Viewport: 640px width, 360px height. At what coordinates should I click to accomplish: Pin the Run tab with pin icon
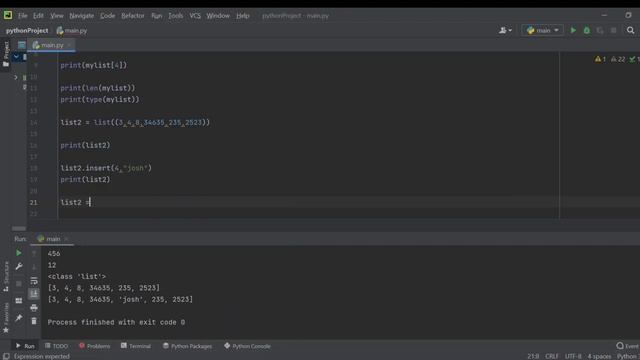point(19,318)
